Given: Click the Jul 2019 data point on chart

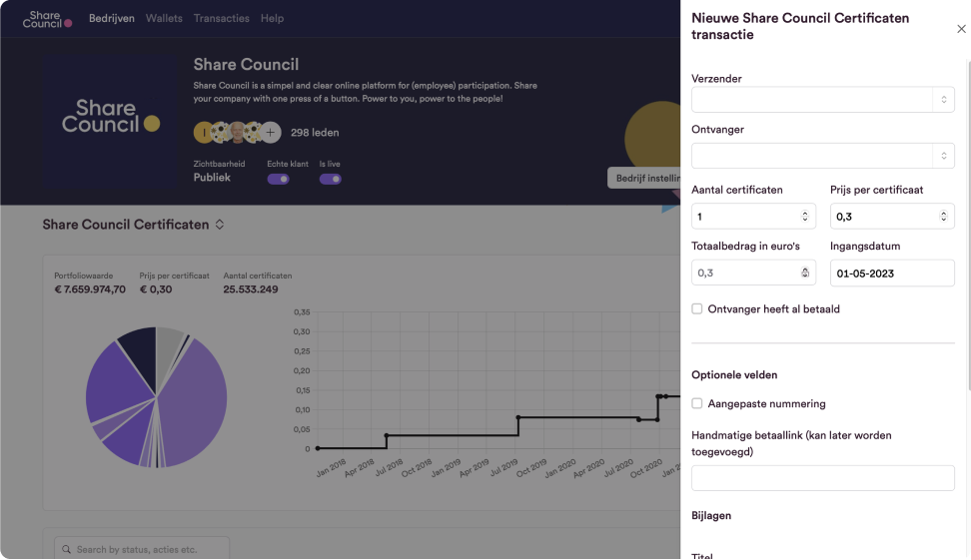Looking at the screenshot, I should (x=518, y=417).
